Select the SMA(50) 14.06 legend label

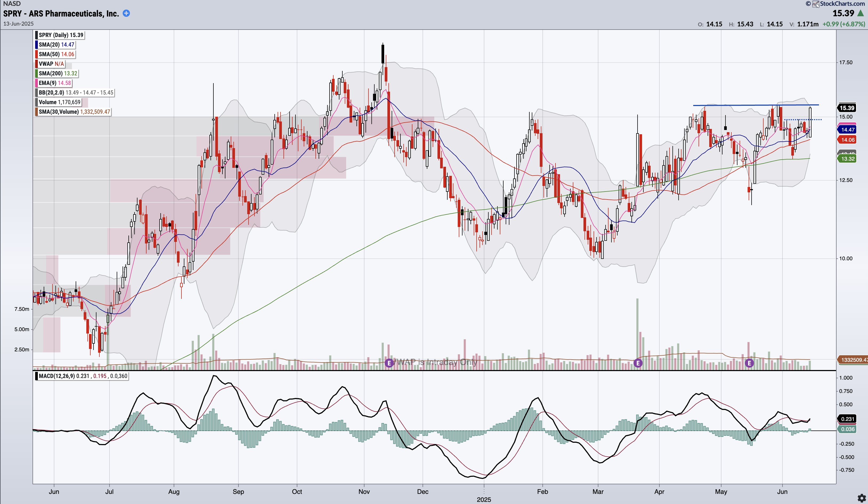point(55,54)
